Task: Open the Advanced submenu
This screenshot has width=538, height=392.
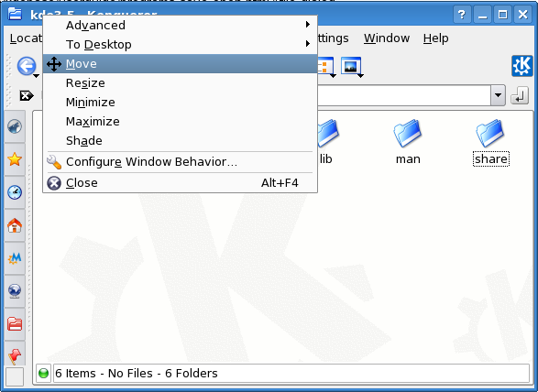Action: tap(180, 26)
